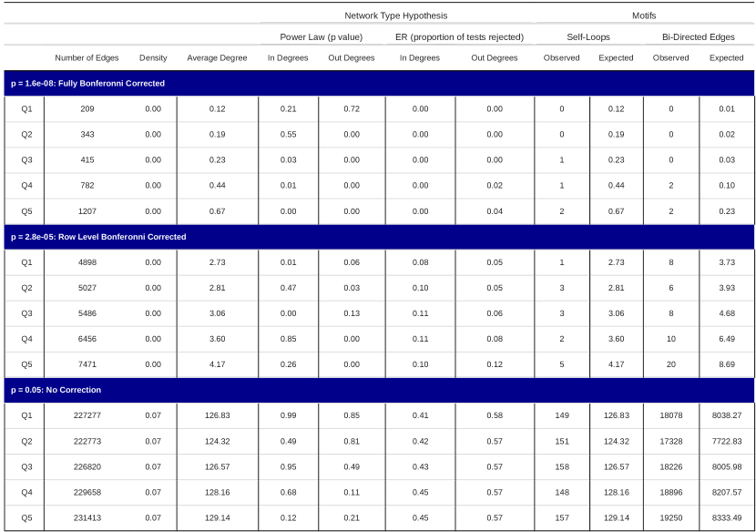
Task: Select observed bi-directed edges value 19250
Action: (671, 518)
